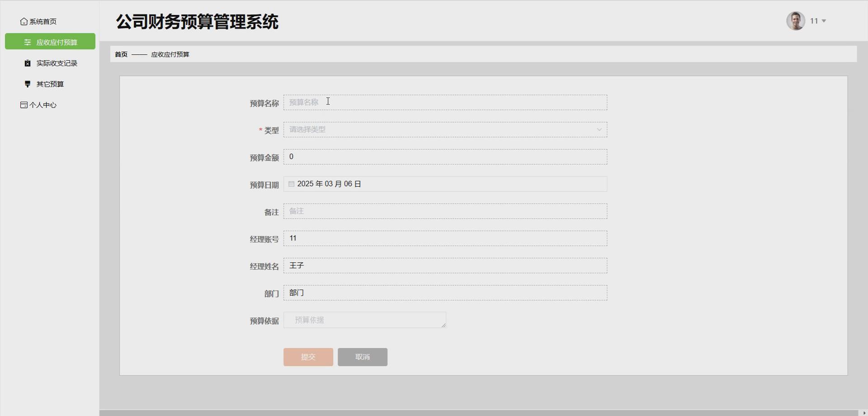The image size is (868, 416).
Task: Select the 应收应付预算 sidebar icon
Action: click(27, 42)
